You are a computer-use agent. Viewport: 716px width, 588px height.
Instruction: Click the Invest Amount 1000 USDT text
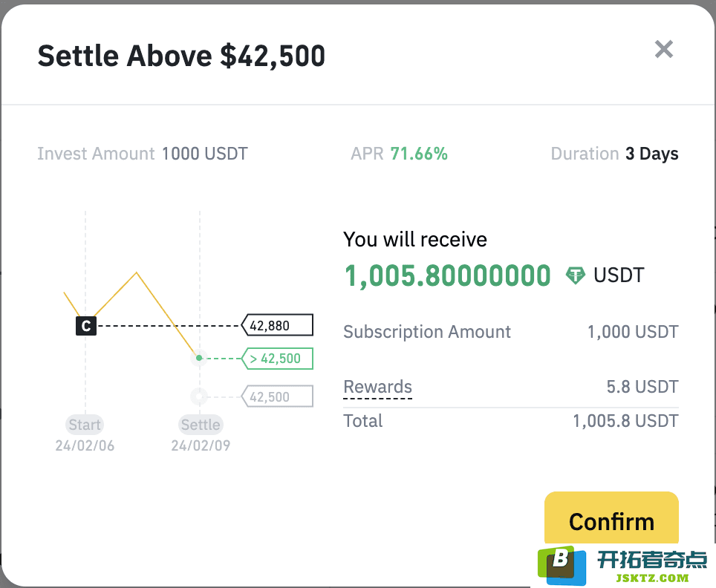(x=143, y=154)
